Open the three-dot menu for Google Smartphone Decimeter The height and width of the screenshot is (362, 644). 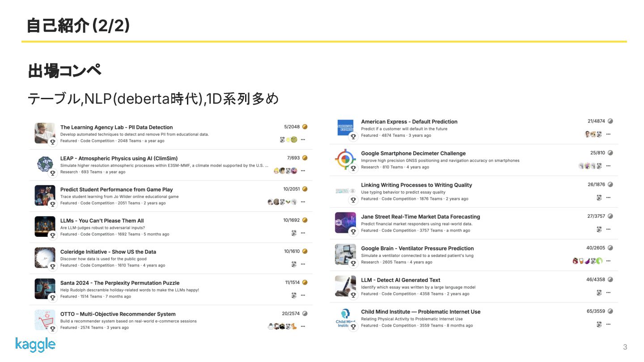(608, 166)
